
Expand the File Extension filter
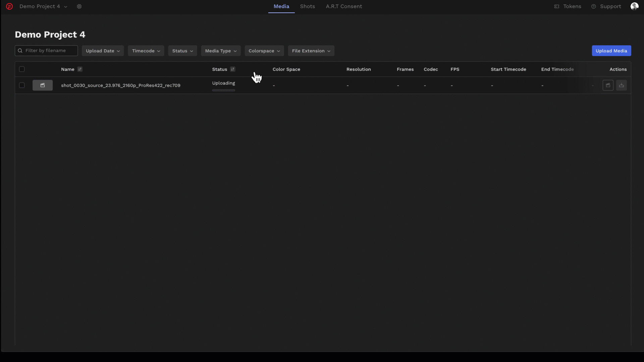coord(311,51)
